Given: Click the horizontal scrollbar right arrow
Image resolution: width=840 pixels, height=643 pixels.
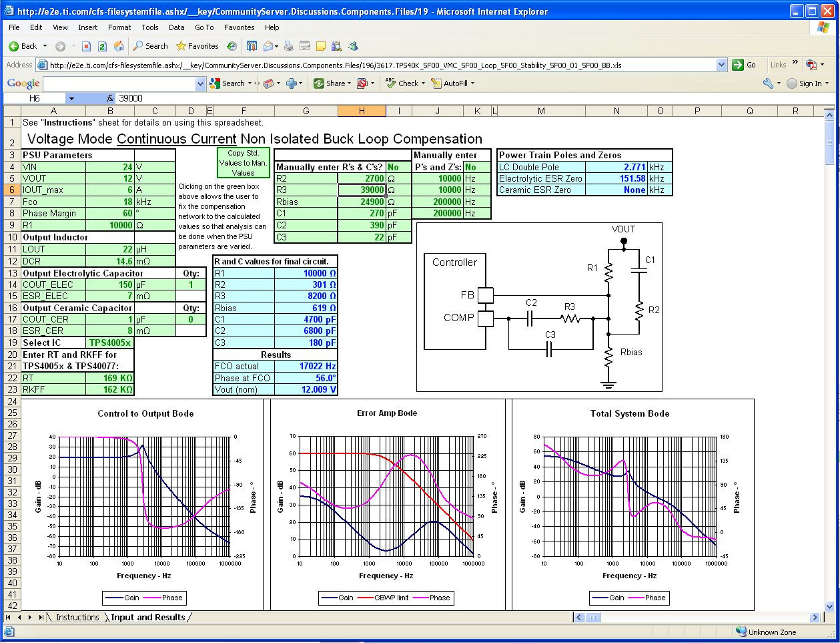Looking at the screenshot, I should [x=814, y=618].
